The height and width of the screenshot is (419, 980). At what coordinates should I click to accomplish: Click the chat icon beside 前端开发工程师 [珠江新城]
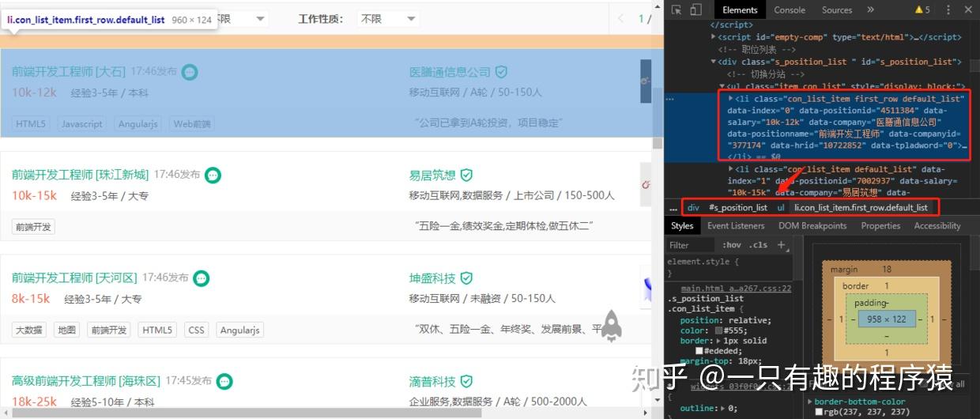(213, 175)
